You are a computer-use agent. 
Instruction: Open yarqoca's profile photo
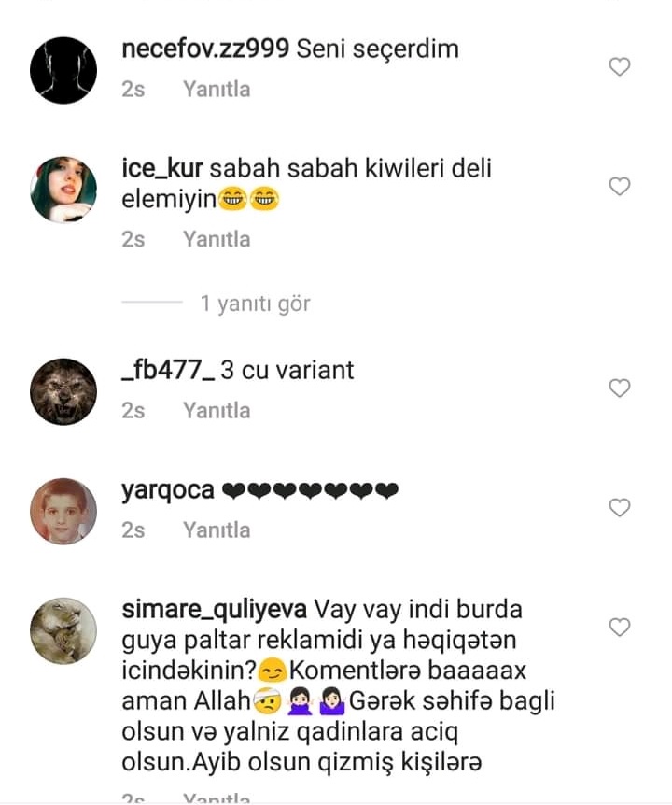pos(63,511)
